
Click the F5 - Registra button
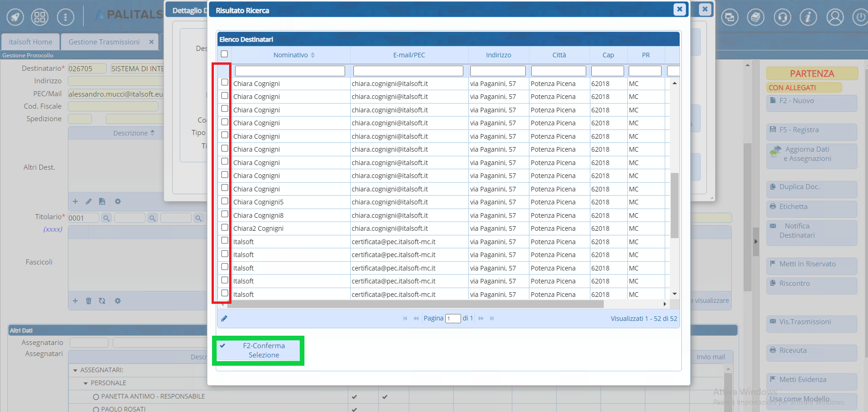(811, 130)
